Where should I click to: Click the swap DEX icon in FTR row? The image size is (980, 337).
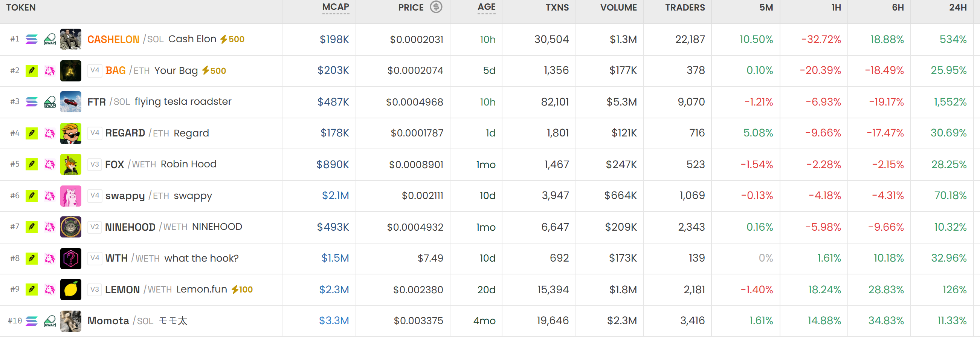click(x=50, y=102)
